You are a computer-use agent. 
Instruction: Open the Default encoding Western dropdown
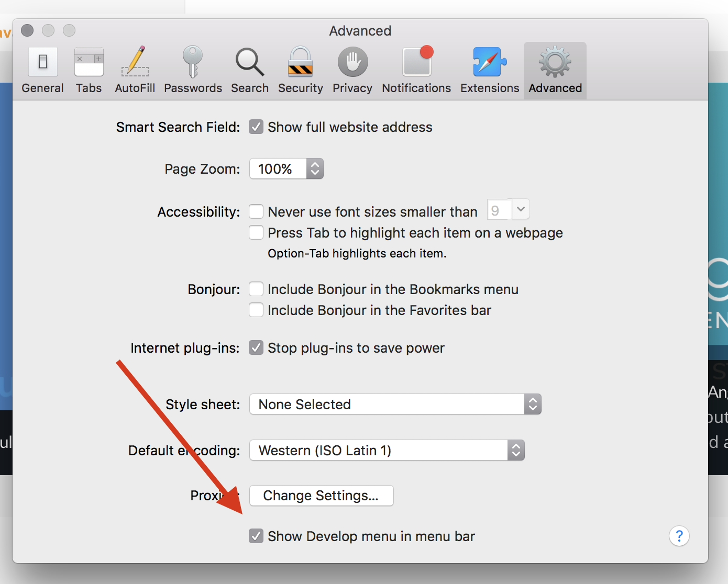[x=387, y=450]
